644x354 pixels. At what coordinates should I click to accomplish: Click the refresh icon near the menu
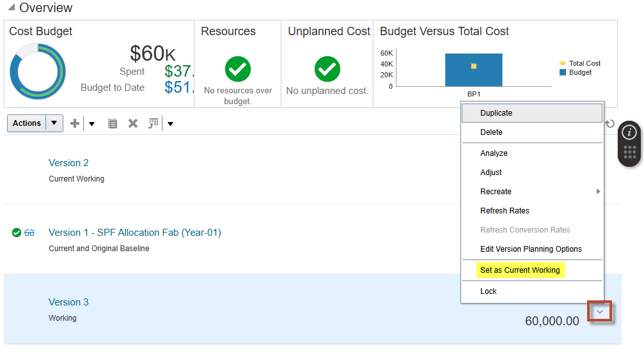tap(610, 123)
